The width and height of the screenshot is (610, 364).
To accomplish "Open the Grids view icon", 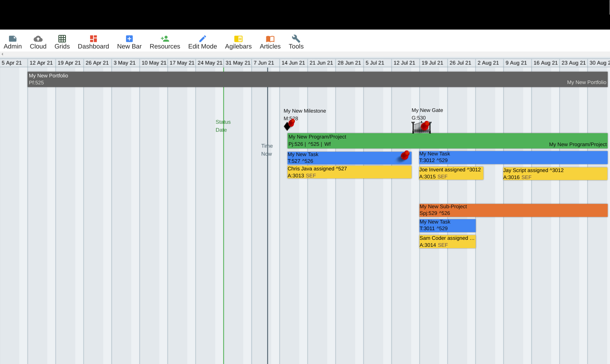I will click(62, 39).
